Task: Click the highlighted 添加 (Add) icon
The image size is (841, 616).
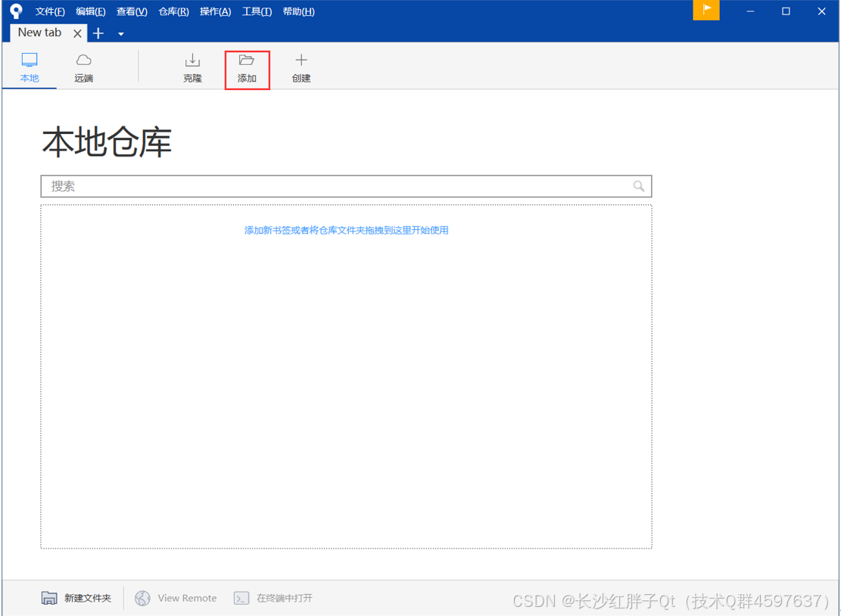Action: (x=247, y=66)
